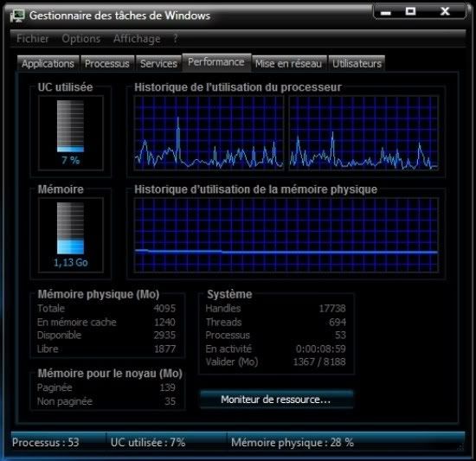Open the Fichier menu
This screenshot has height=461, width=476.
point(33,39)
